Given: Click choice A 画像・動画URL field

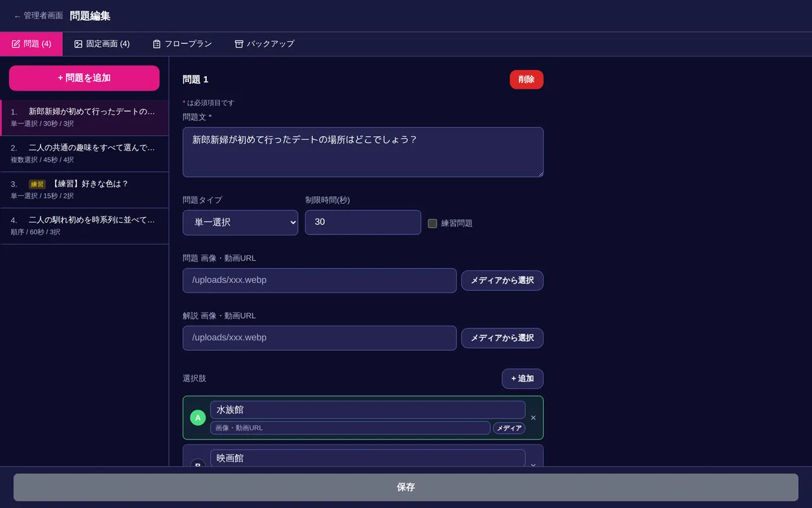Looking at the screenshot, I should tap(350, 428).
